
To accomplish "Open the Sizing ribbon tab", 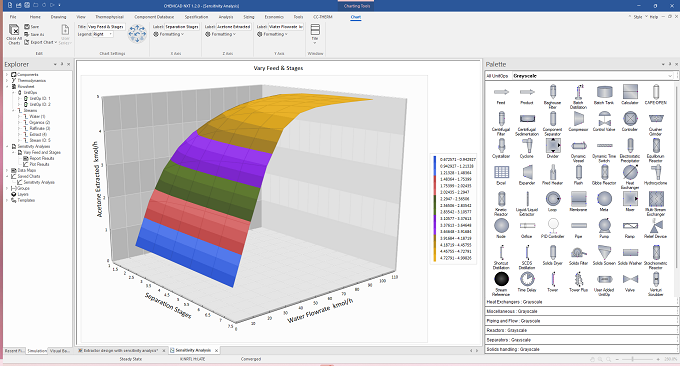I will [249, 17].
